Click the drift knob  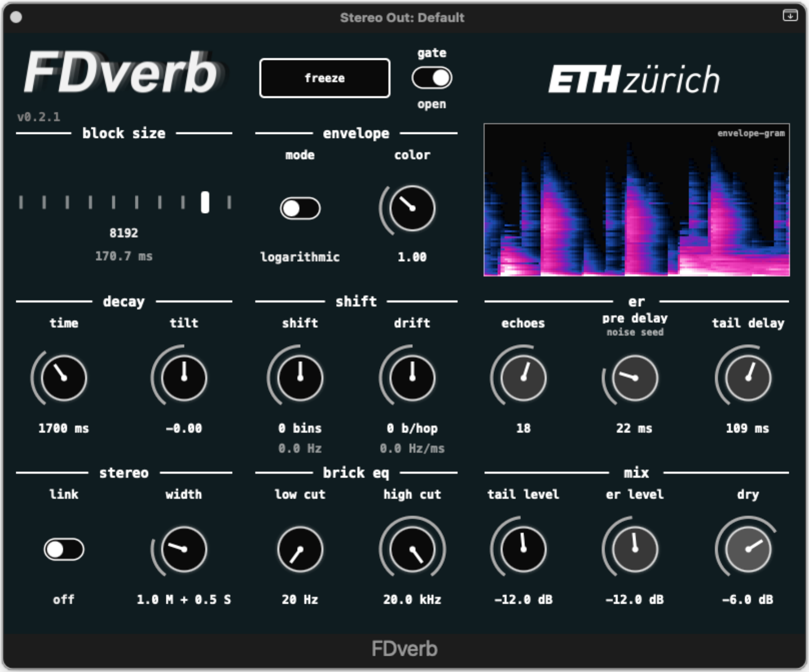[412, 378]
